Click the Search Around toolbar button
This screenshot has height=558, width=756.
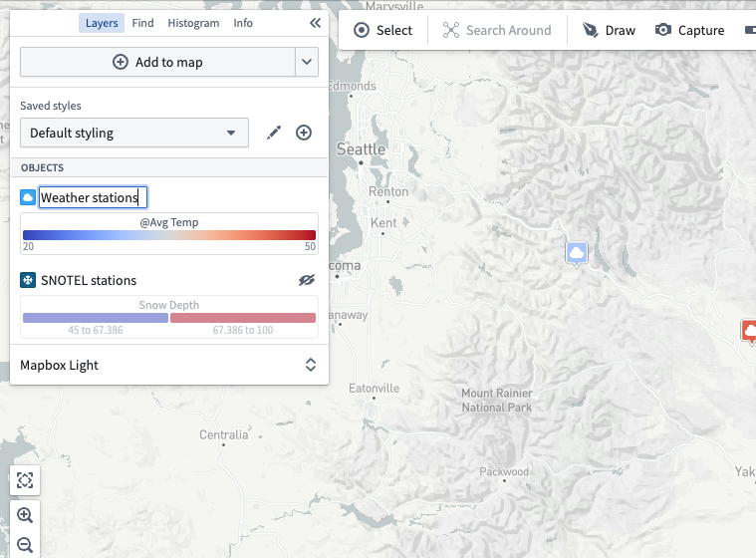point(497,30)
